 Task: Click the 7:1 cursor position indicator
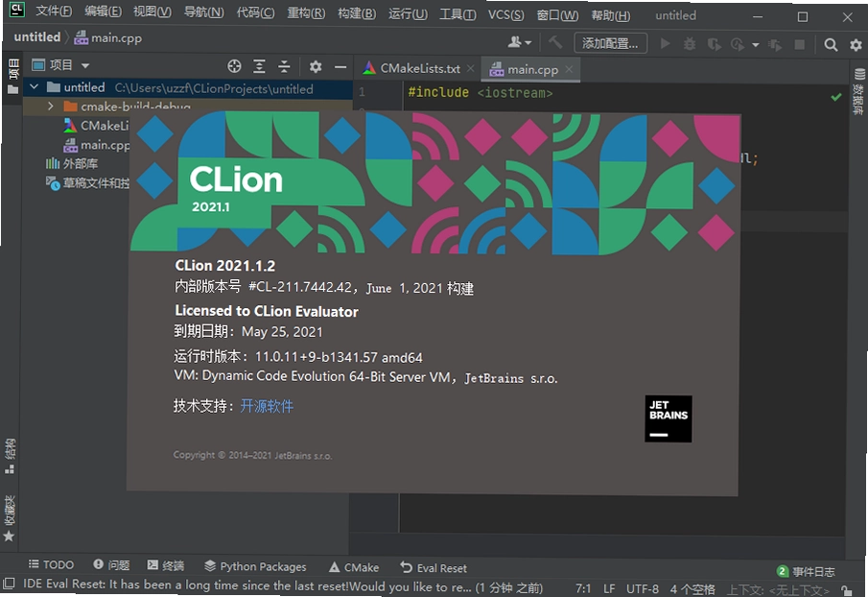583,588
